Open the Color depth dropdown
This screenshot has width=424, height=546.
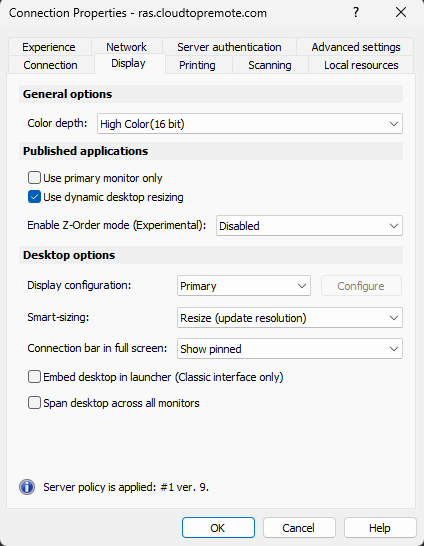click(x=250, y=124)
